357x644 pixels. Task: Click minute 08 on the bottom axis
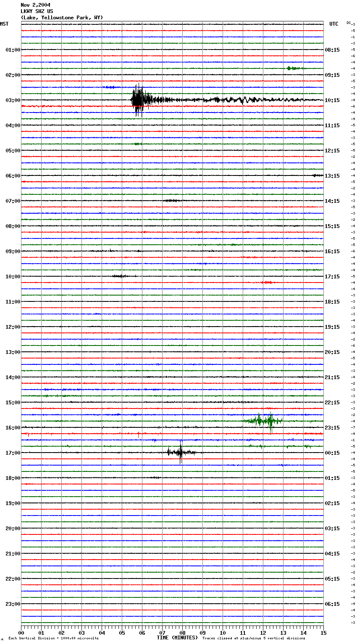(x=182, y=633)
